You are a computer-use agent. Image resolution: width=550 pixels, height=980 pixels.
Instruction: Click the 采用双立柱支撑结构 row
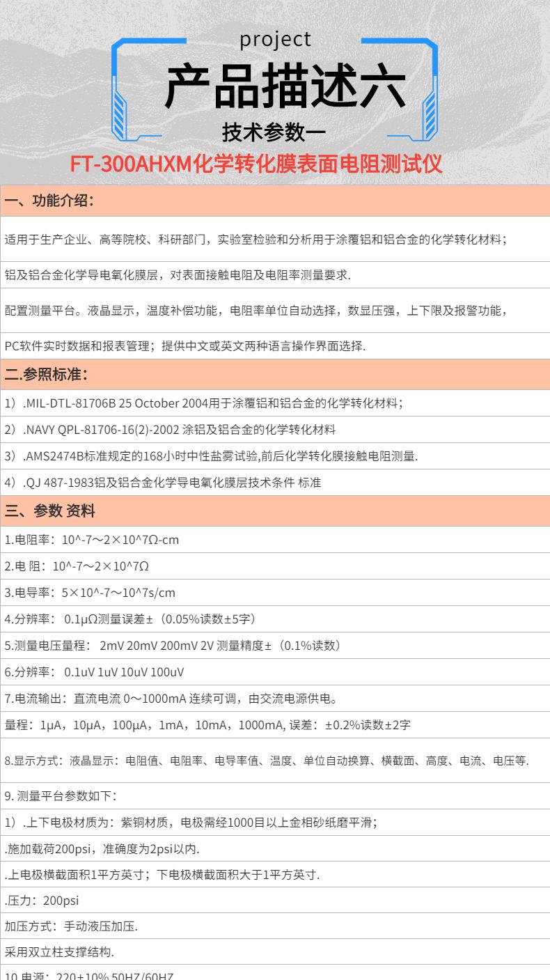tap(275, 951)
